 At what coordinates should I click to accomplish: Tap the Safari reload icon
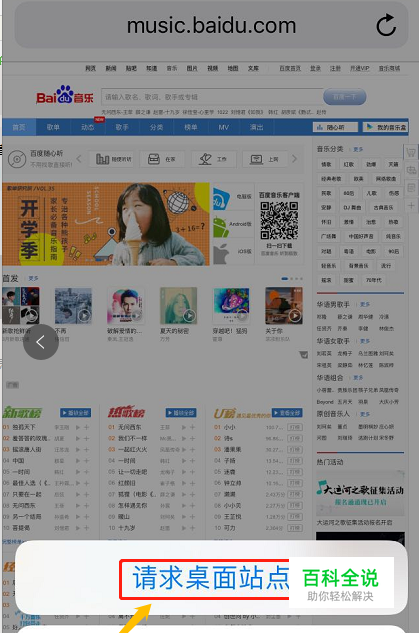(x=386, y=25)
